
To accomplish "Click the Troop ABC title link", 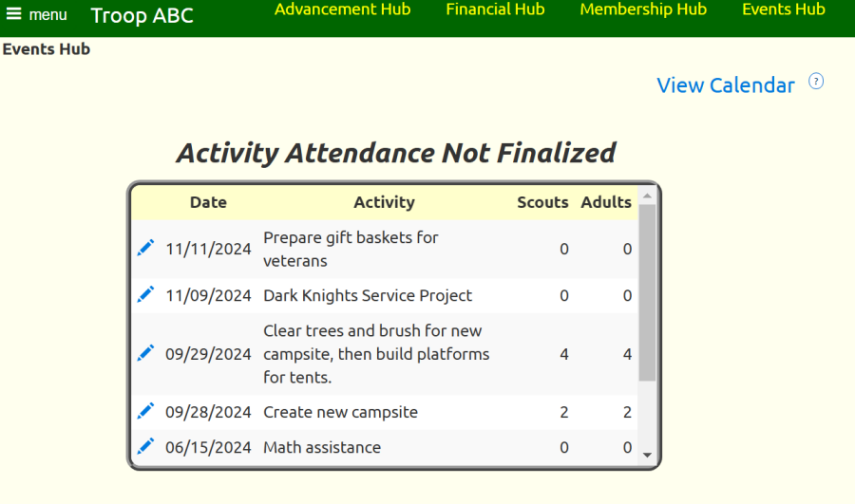I will (x=142, y=15).
